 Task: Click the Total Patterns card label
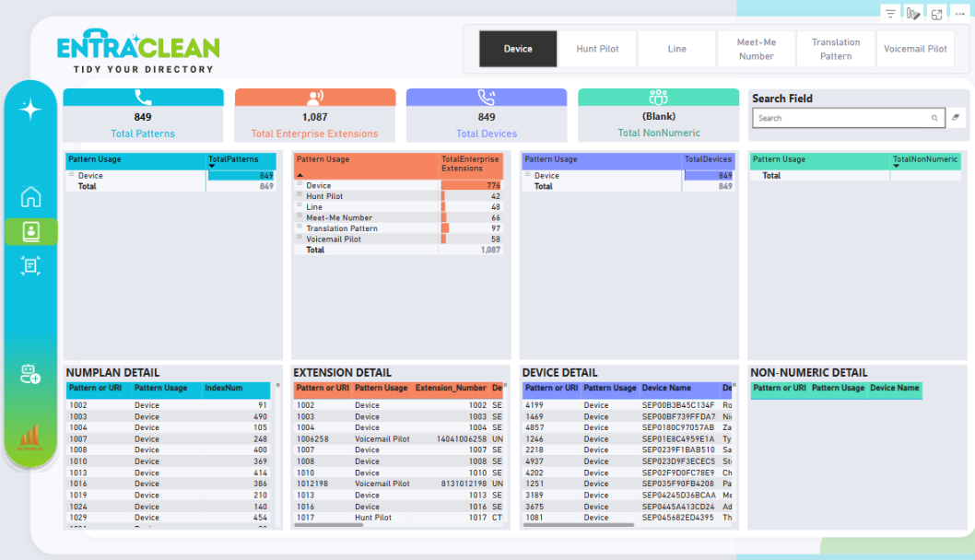[x=143, y=134]
